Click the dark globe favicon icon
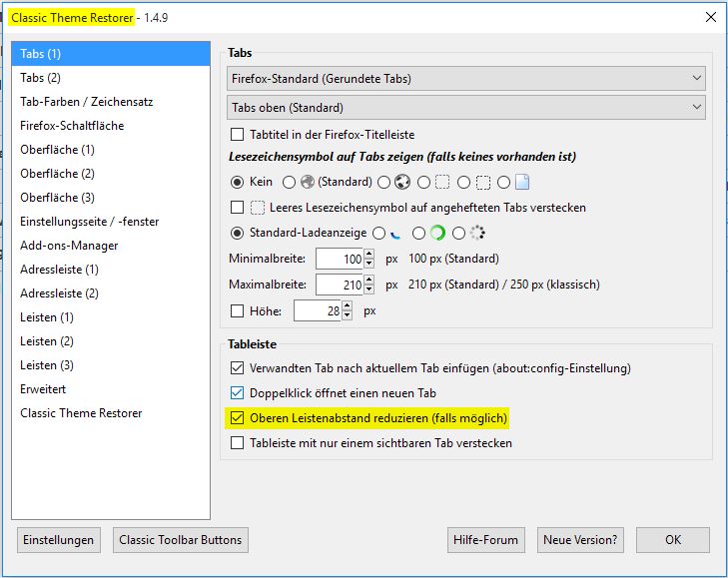Image resolution: width=728 pixels, height=578 pixels. [x=402, y=182]
